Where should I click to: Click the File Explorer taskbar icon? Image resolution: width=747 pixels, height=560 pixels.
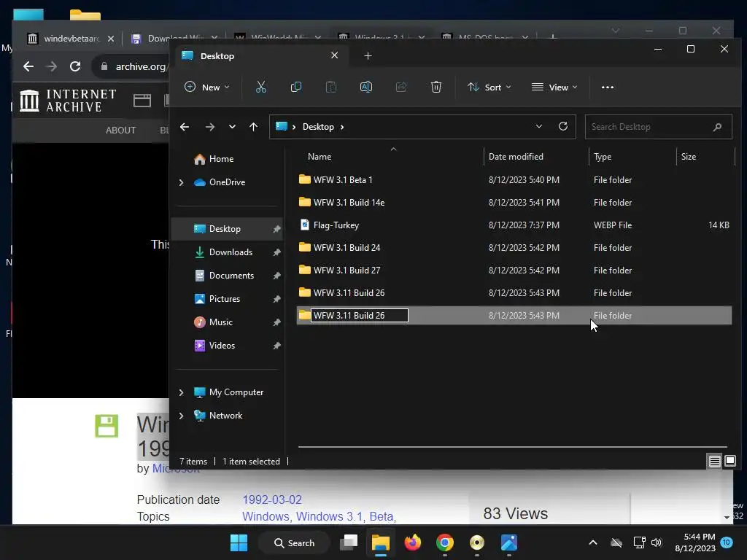[381, 542]
